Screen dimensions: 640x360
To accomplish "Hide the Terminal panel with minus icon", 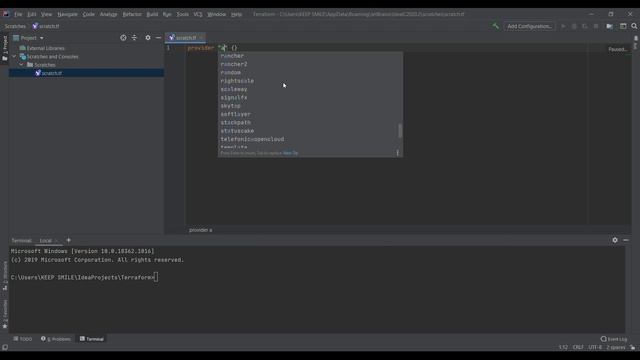I will click(626, 240).
